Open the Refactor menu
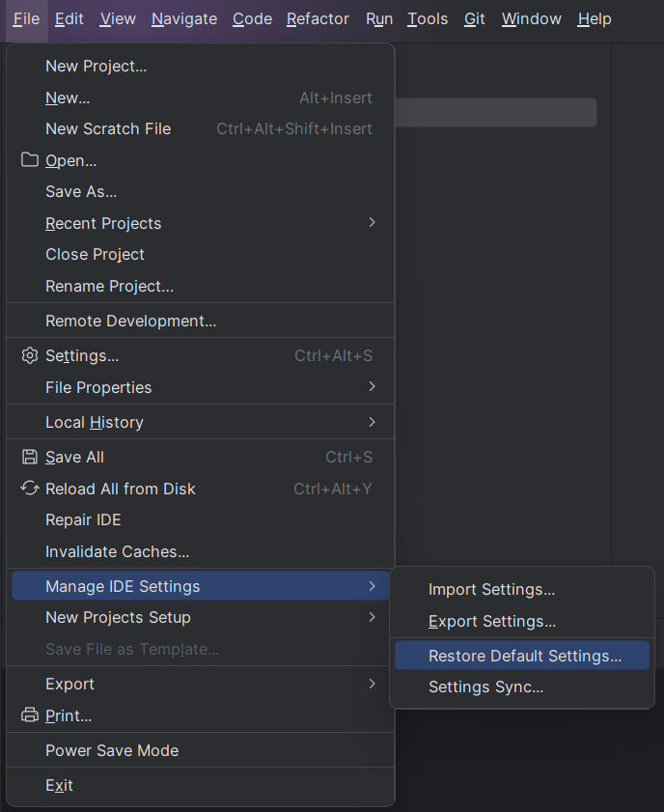664x812 pixels. tap(318, 19)
